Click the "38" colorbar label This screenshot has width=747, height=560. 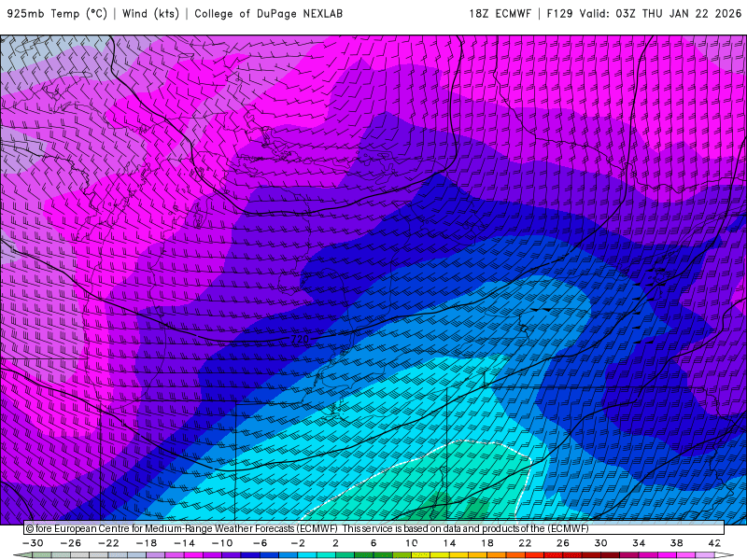tap(676, 543)
